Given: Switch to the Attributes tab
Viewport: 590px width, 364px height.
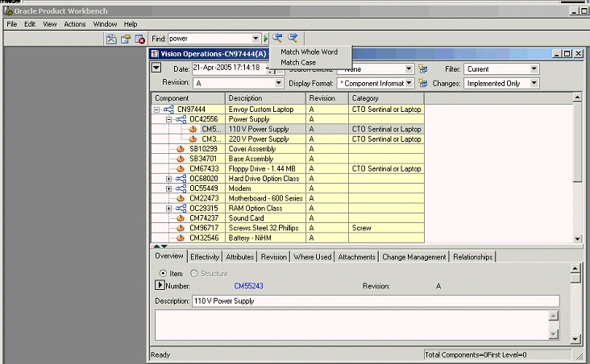Looking at the screenshot, I should click(x=239, y=257).
